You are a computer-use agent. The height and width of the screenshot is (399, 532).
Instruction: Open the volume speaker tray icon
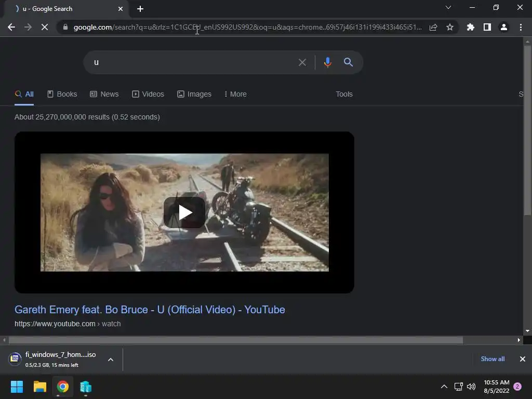[471, 387]
